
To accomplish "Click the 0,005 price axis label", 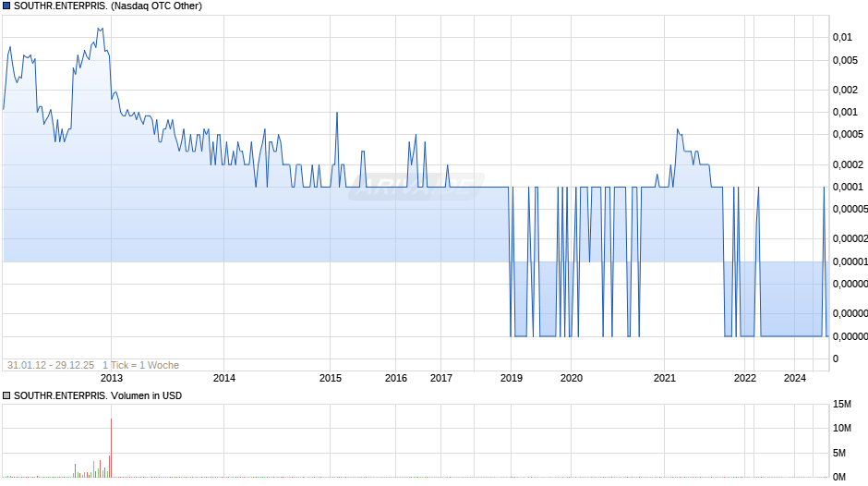I will pyautogui.click(x=845, y=60).
